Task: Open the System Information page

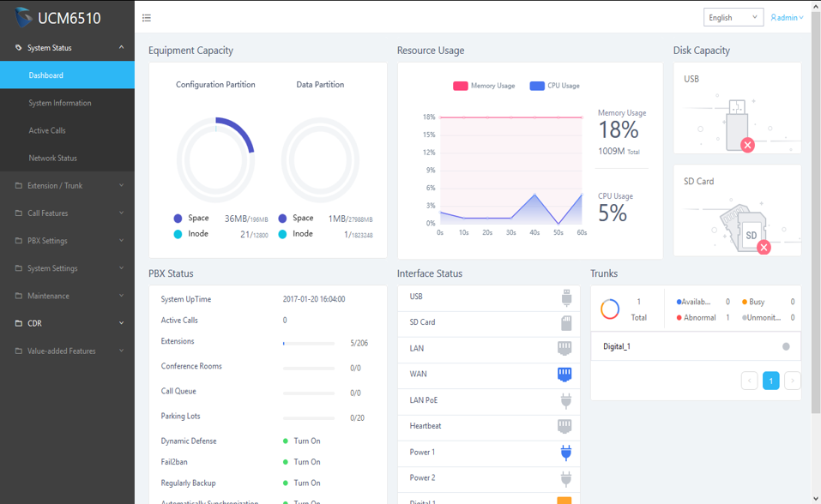Action: (60, 103)
